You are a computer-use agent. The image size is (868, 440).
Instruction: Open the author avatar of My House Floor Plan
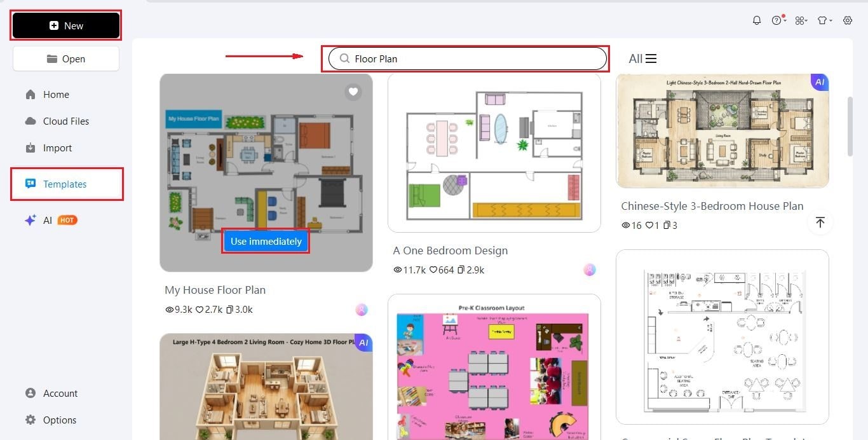[362, 310]
